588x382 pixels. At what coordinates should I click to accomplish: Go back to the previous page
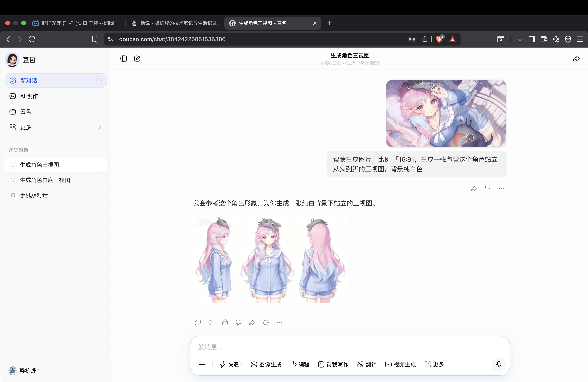8,39
